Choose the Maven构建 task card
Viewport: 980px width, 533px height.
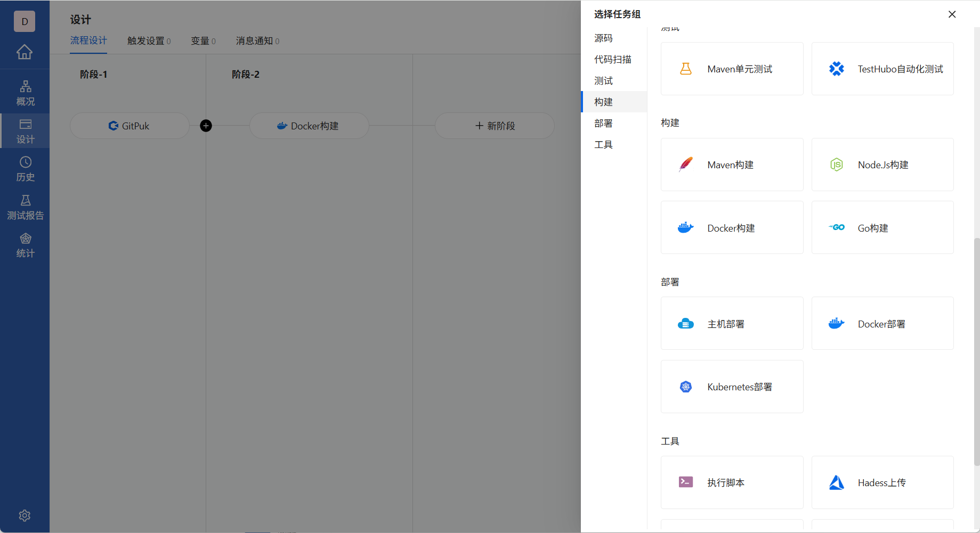click(x=732, y=165)
